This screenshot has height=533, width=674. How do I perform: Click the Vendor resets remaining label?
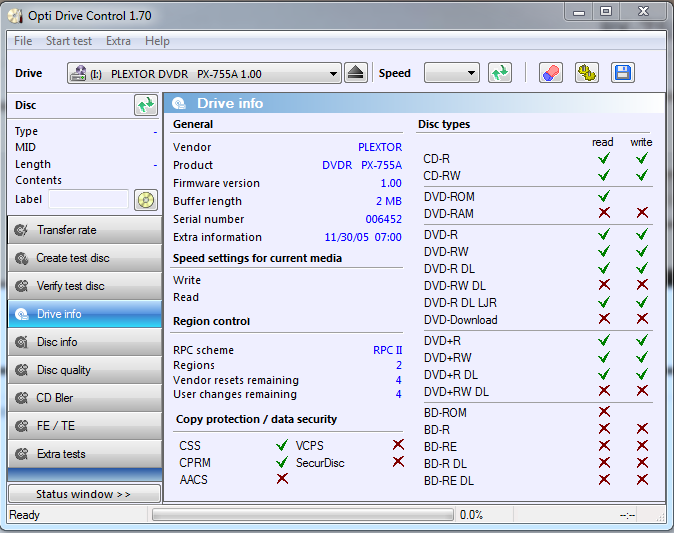click(236, 380)
